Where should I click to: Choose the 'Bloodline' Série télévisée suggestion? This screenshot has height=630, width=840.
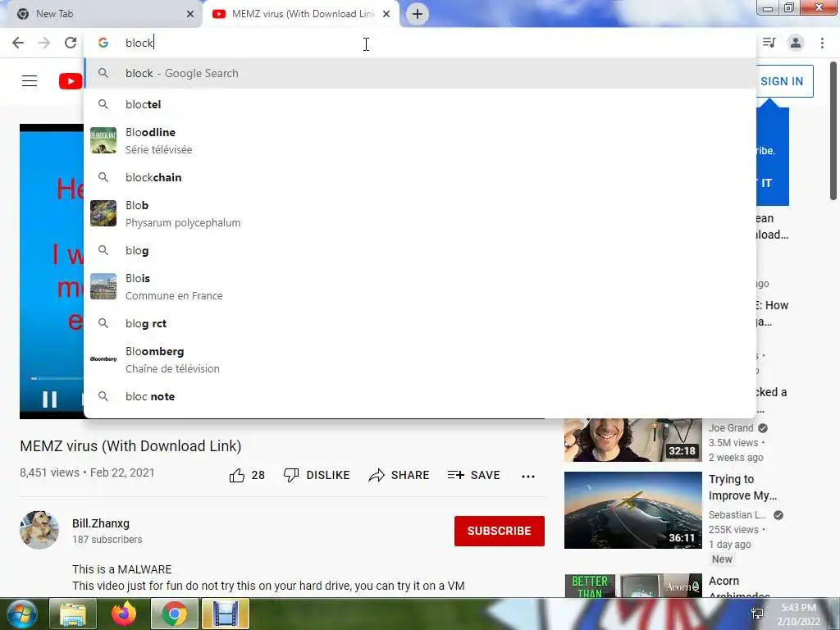pos(420,141)
